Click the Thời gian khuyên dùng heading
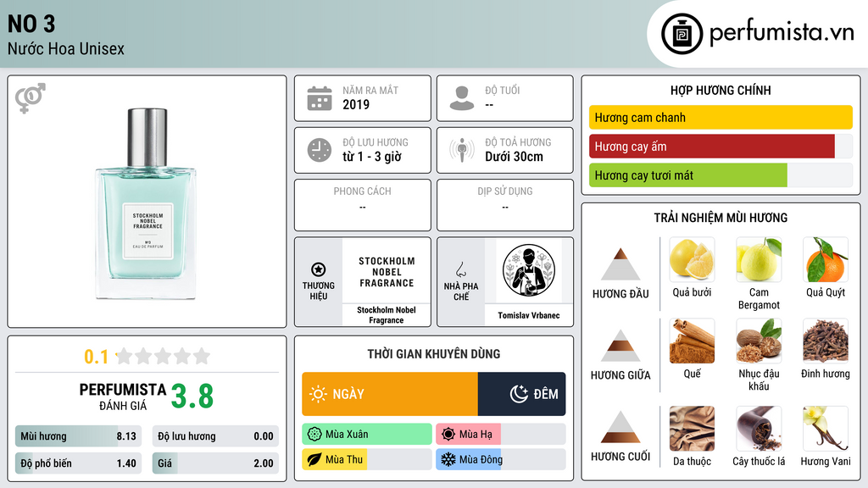 pos(434,353)
